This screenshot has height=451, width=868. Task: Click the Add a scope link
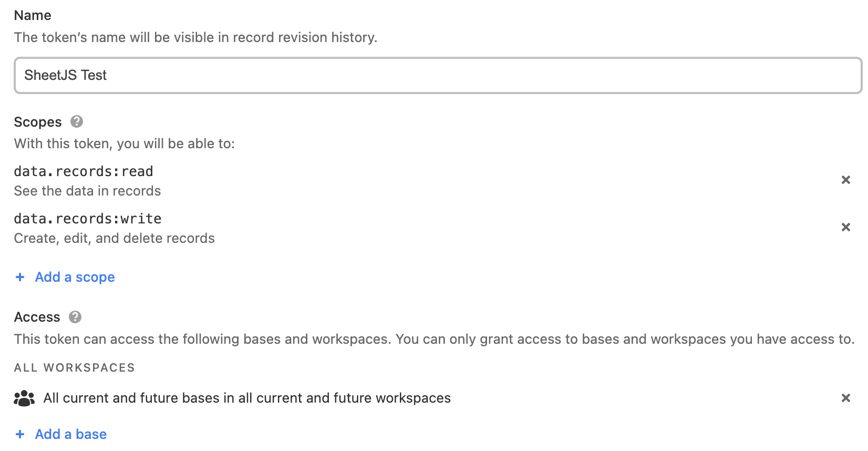click(x=75, y=277)
